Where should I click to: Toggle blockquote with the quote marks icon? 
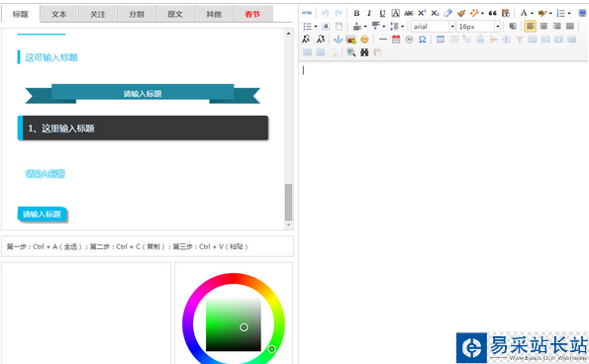(x=492, y=13)
